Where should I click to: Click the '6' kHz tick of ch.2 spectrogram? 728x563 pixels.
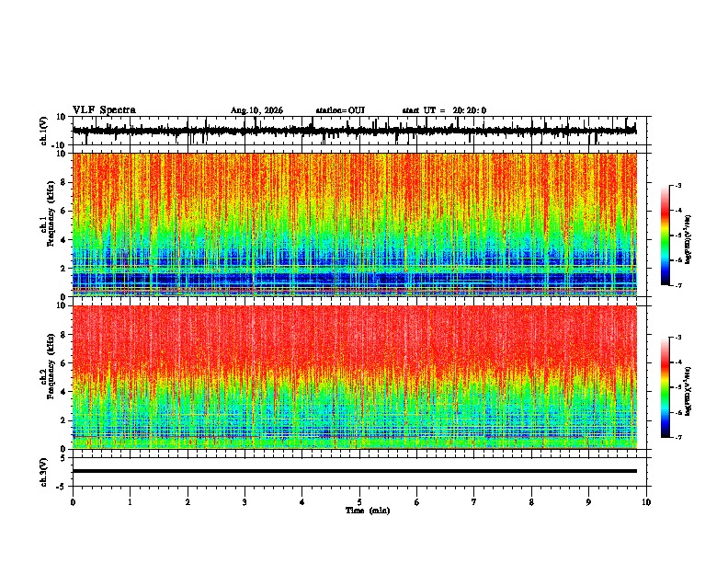click(64, 363)
